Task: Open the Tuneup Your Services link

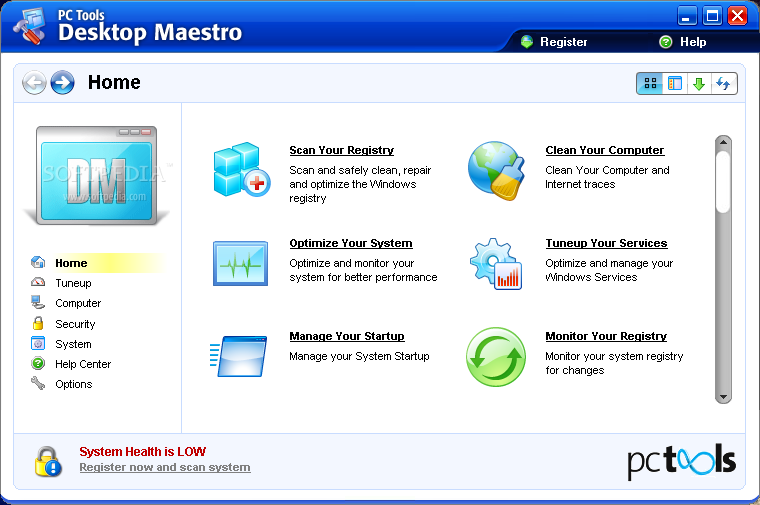Action: pos(606,243)
